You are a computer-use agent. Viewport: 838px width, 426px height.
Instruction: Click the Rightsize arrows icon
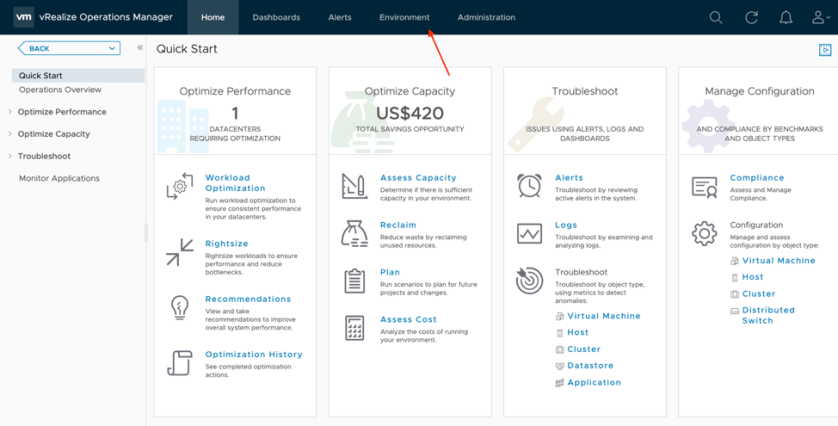179,252
